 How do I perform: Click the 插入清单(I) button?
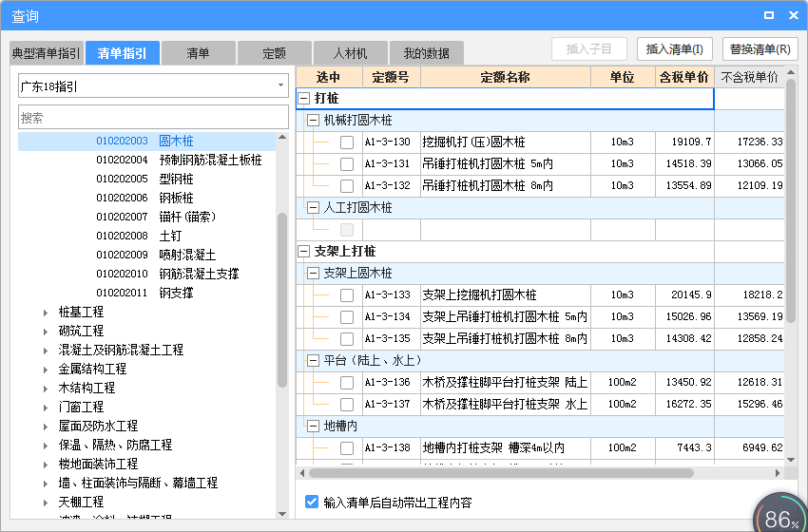pos(675,49)
